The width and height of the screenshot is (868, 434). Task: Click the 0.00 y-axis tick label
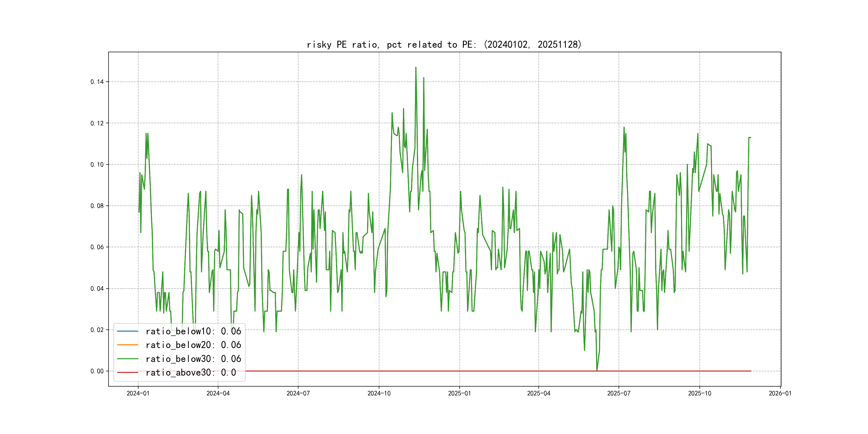click(97, 371)
